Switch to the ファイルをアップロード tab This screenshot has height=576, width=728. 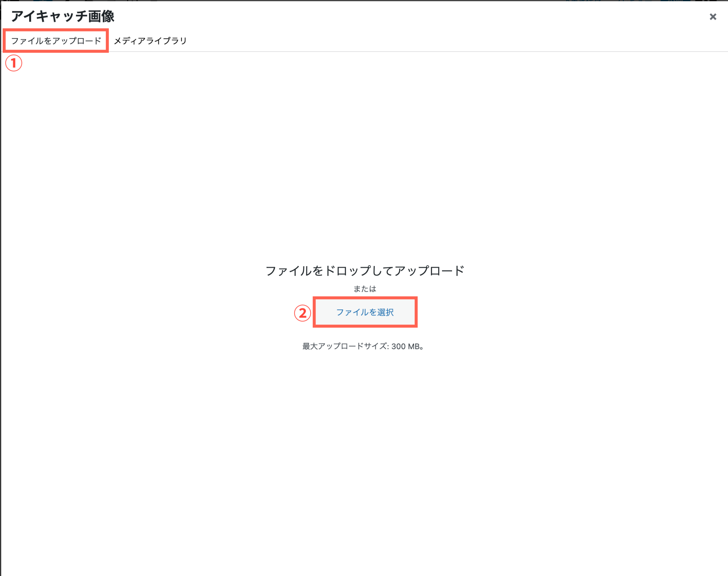pyautogui.click(x=56, y=41)
